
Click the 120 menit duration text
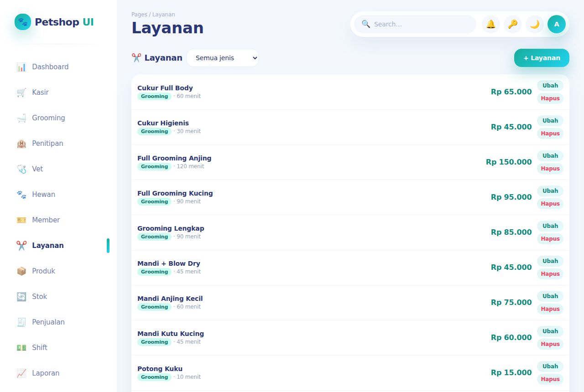click(x=190, y=166)
